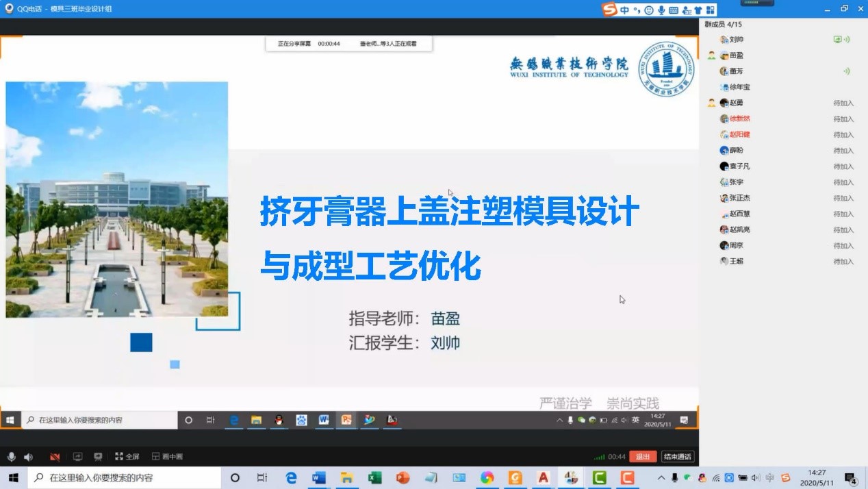Click 结束通话 to end call
This screenshot has height=489, width=868.
[677, 457]
